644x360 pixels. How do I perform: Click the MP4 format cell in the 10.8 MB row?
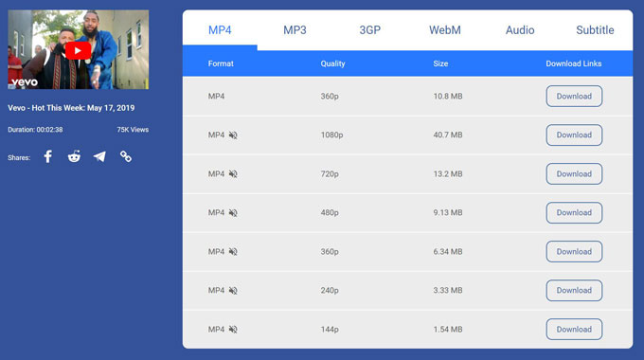(x=217, y=97)
